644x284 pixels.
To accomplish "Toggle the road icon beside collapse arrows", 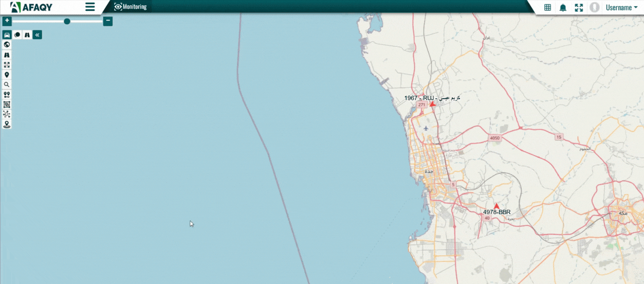I will click(x=27, y=35).
